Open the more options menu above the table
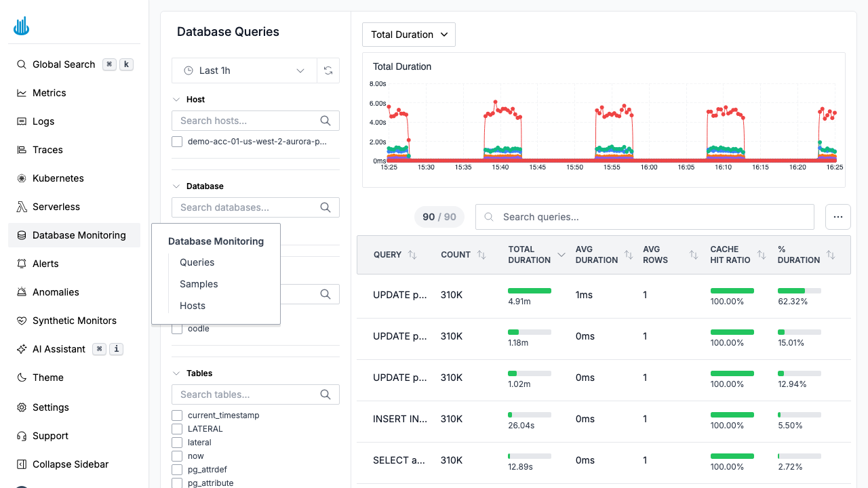Image resolution: width=868 pixels, height=488 pixels. 838,217
